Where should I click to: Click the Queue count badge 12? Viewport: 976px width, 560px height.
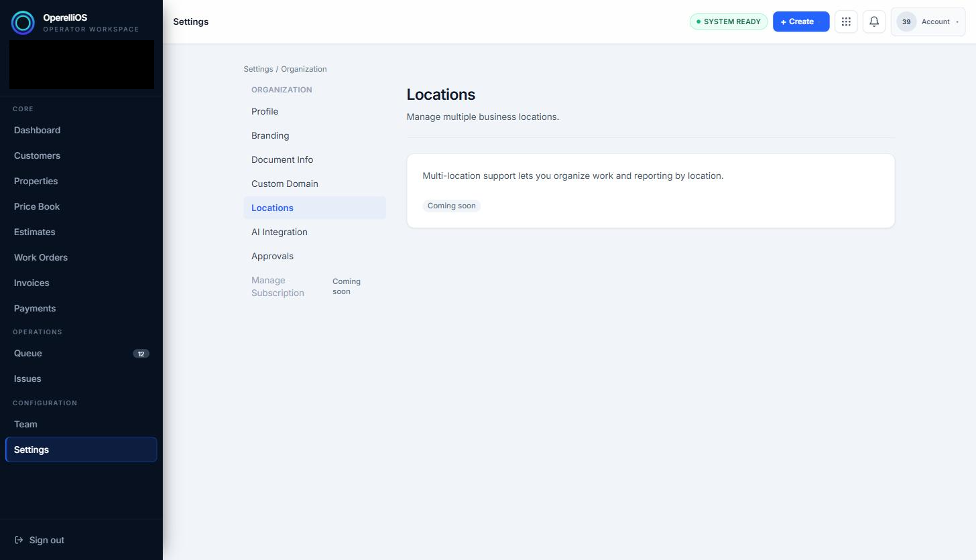tap(141, 354)
